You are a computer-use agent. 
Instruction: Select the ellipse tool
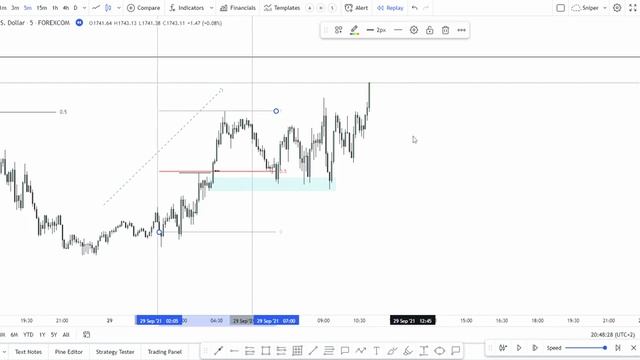pos(440,350)
